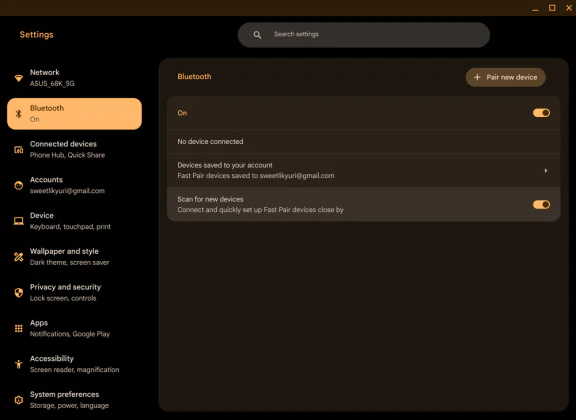Disable the Scan for new devices toggle
The width and height of the screenshot is (576, 420).
541,204
